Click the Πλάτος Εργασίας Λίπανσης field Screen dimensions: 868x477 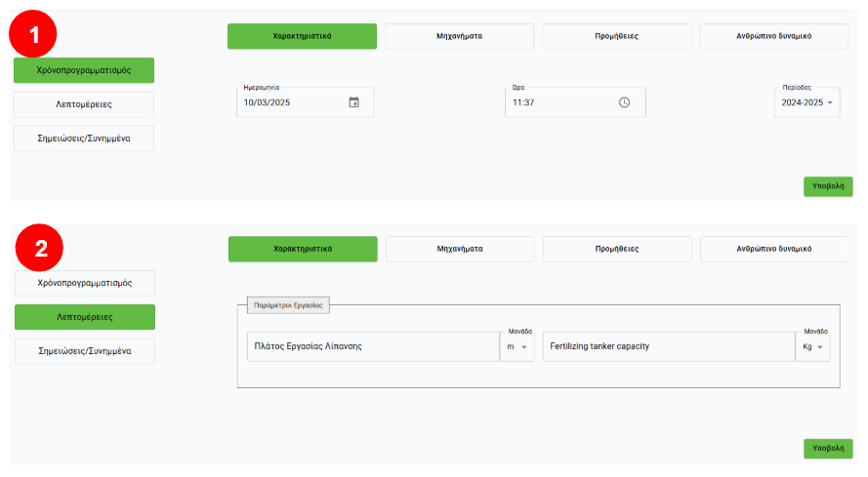371,346
